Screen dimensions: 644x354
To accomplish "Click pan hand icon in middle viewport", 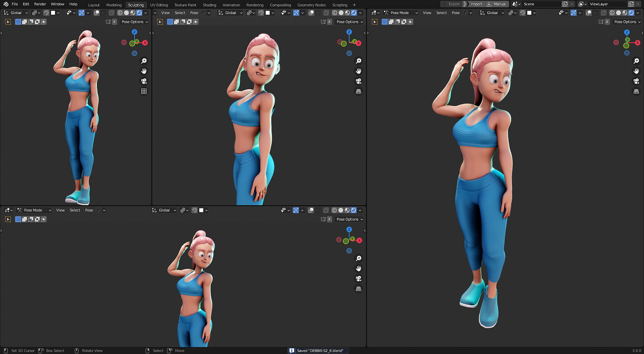I will tap(359, 71).
